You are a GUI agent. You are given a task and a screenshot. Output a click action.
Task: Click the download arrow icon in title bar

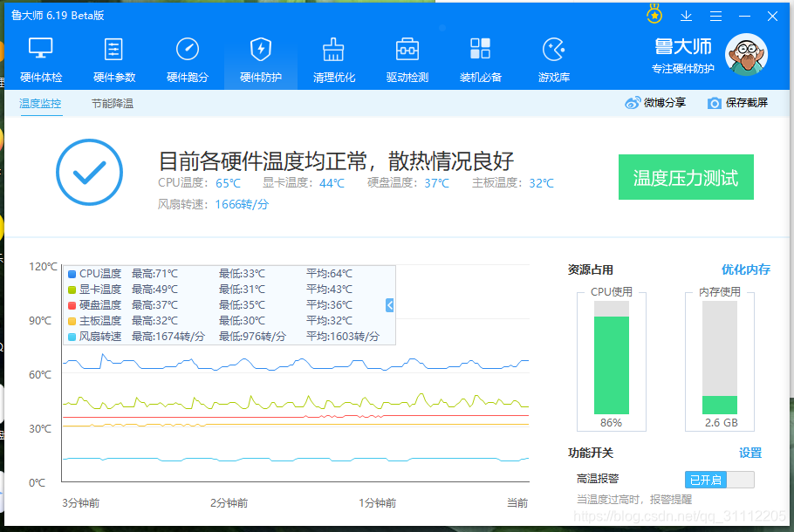click(x=686, y=16)
